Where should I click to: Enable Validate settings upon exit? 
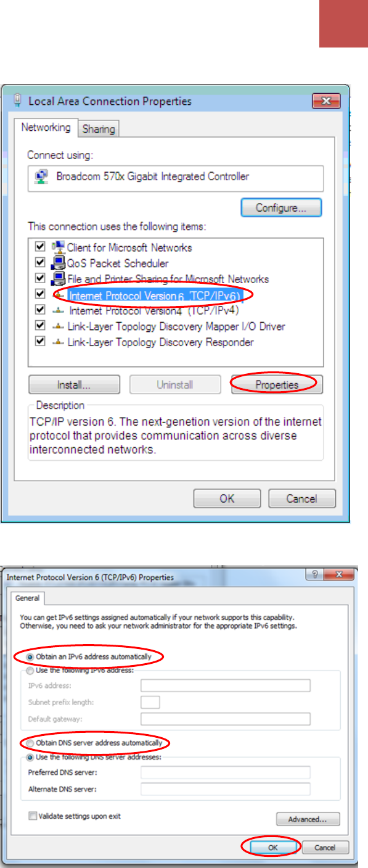point(32,816)
